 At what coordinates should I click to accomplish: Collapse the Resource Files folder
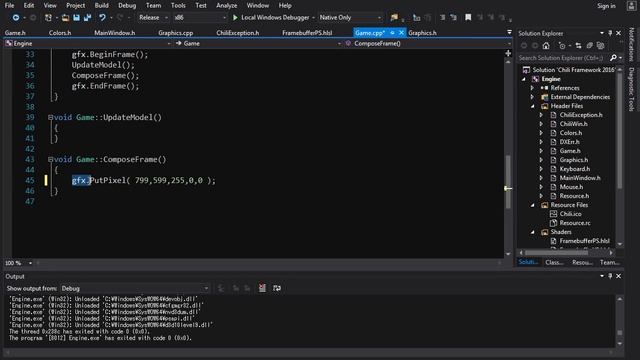coord(533,205)
